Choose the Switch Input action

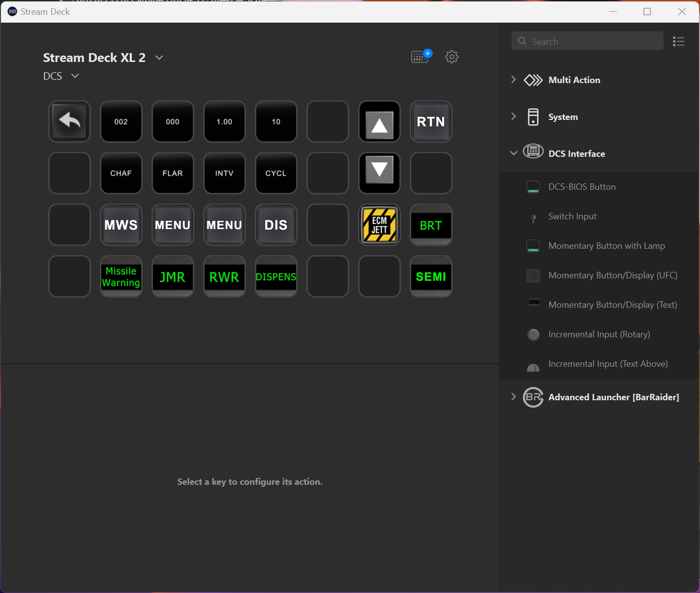click(572, 216)
